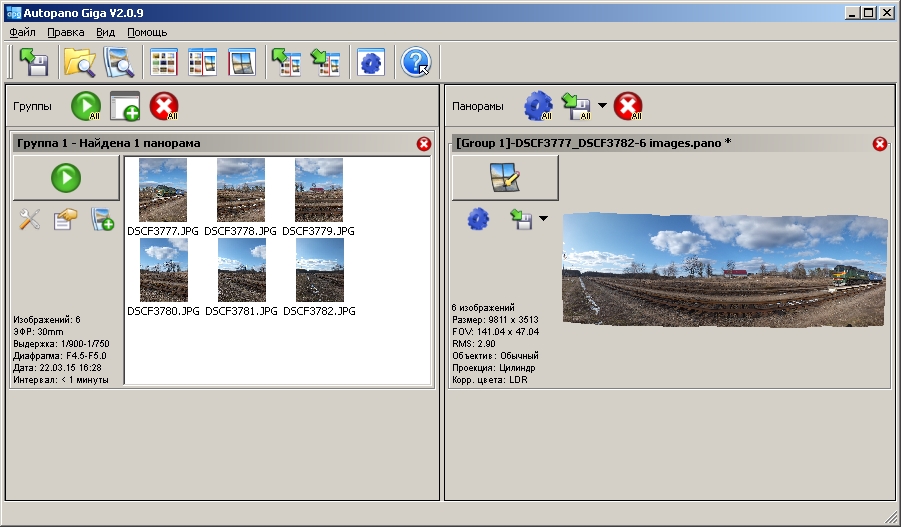Screen dimensions: 901x527
Task: Expand dropdown arrow next to save all
Action: [x=602, y=105]
